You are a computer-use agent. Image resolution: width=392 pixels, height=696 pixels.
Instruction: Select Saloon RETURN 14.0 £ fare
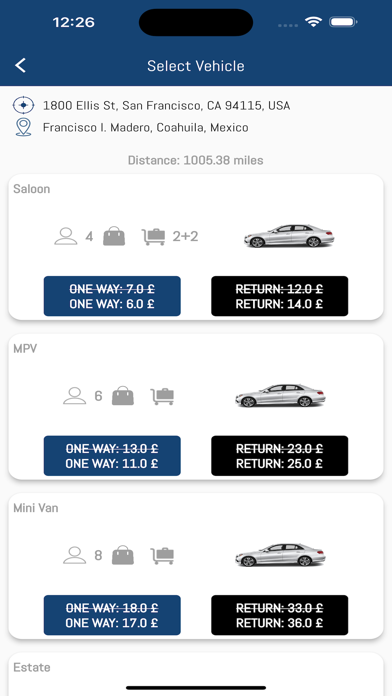(280, 296)
